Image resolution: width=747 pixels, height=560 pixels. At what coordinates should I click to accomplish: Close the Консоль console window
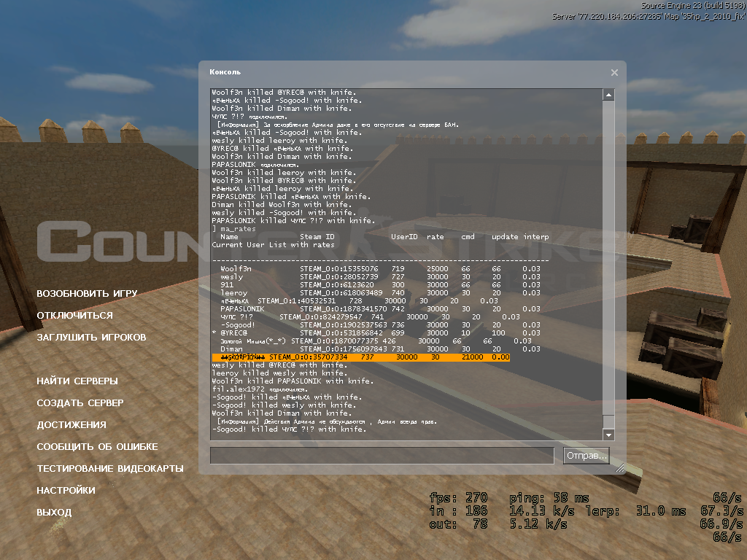614,72
